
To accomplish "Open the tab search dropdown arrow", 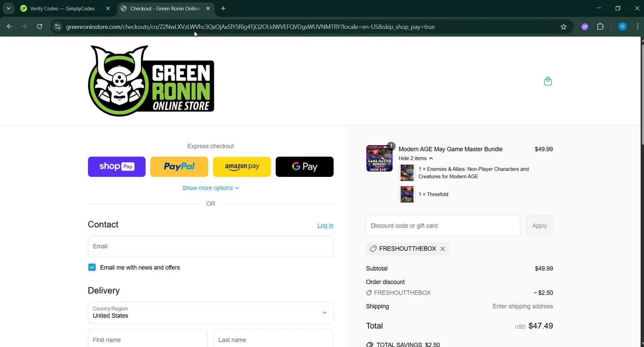I will tap(8, 8).
